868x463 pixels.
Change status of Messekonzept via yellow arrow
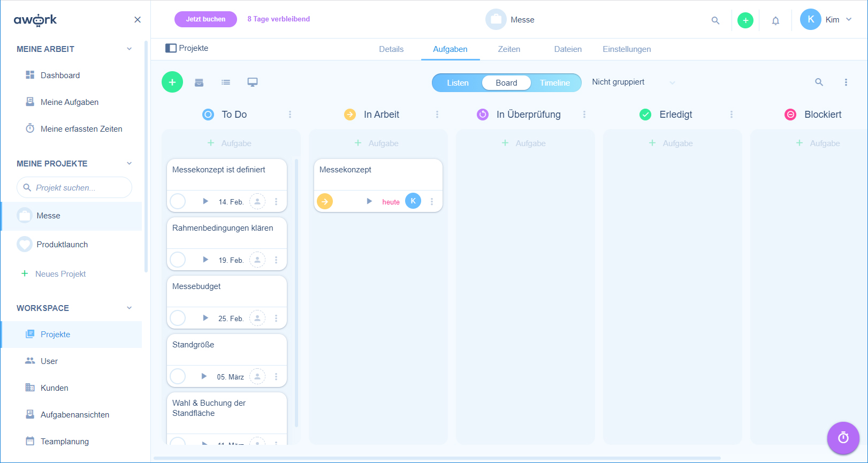[x=325, y=201]
